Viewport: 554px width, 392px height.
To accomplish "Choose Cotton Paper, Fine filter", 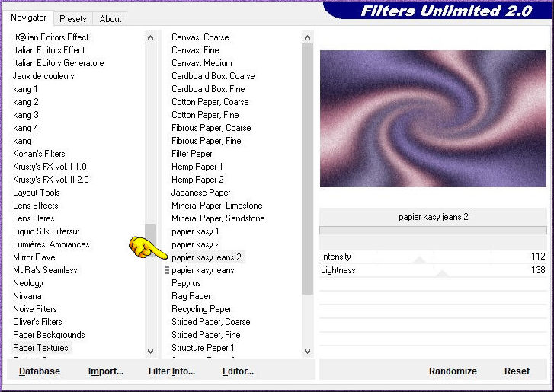I will 205,115.
